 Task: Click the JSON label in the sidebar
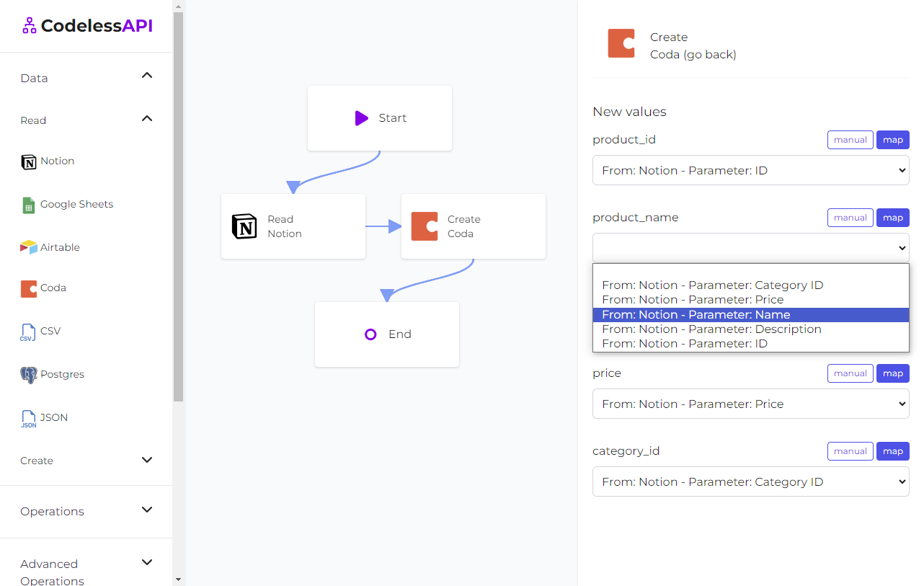click(54, 417)
